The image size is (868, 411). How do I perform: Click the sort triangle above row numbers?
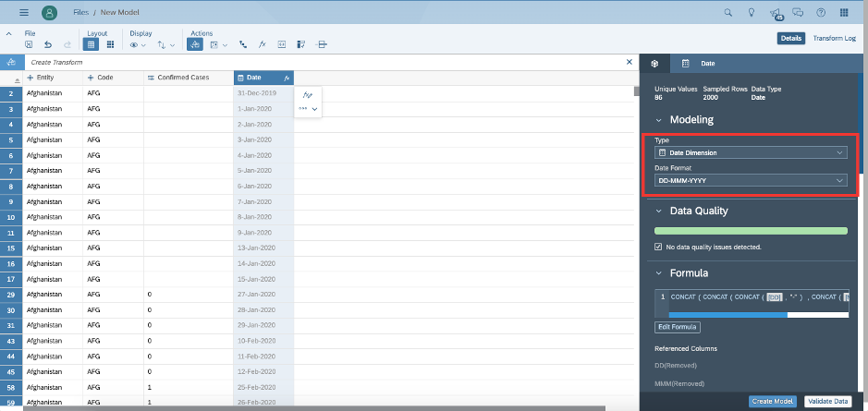point(17,80)
